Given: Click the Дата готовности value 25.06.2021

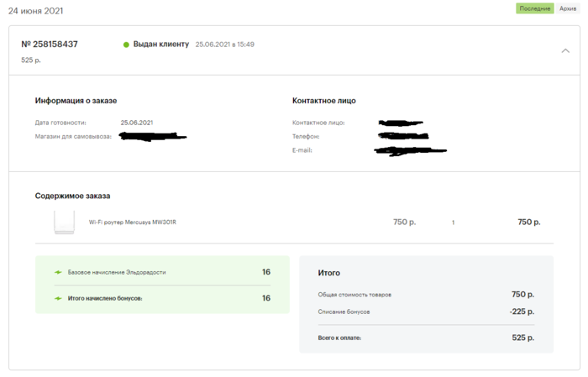Looking at the screenshot, I should click(x=137, y=123).
